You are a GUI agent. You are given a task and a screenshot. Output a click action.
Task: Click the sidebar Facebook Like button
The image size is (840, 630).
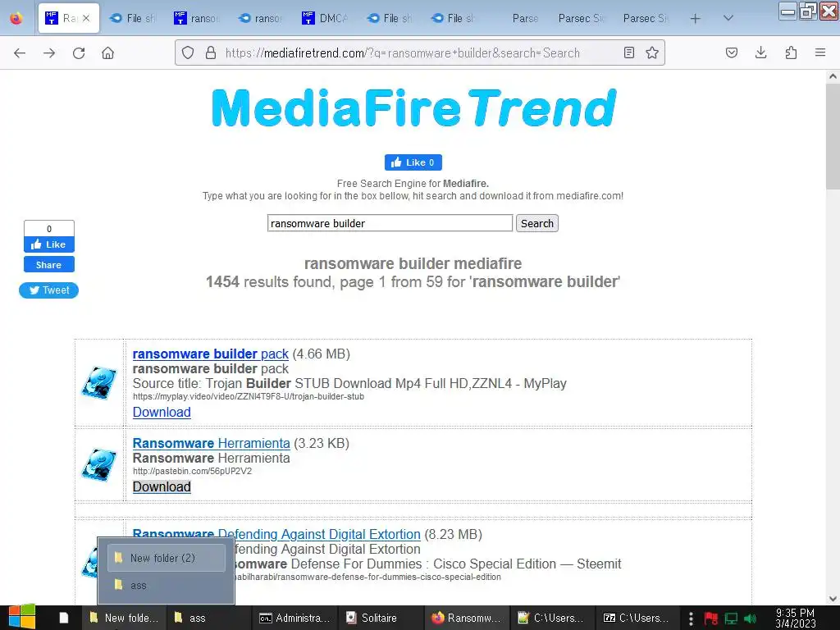(x=48, y=244)
